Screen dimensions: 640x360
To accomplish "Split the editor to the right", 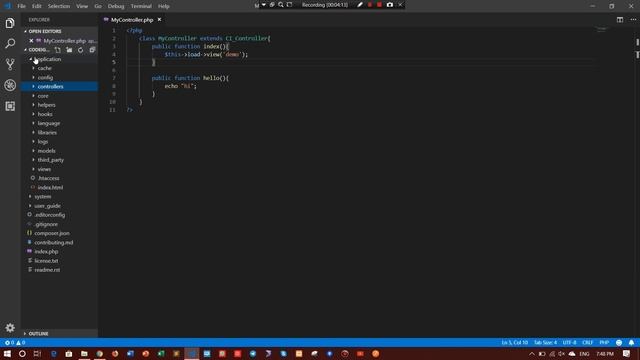I will 620,20.
